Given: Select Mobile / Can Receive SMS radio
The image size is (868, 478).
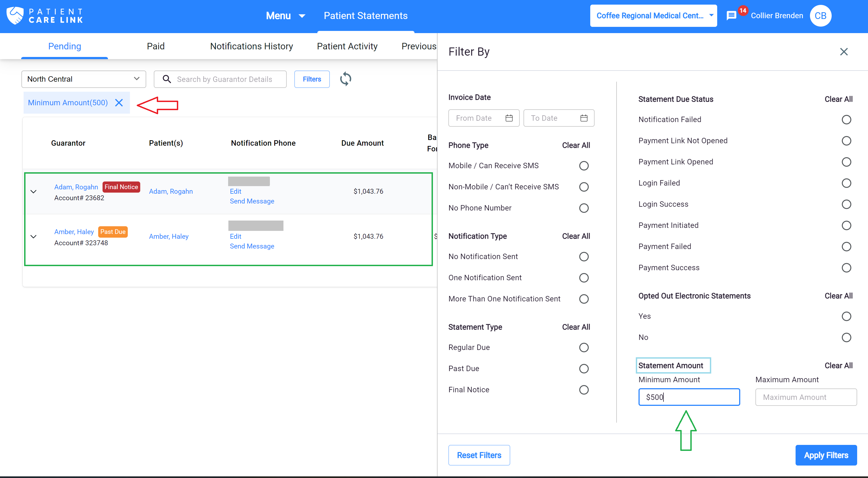Looking at the screenshot, I should point(584,165).
